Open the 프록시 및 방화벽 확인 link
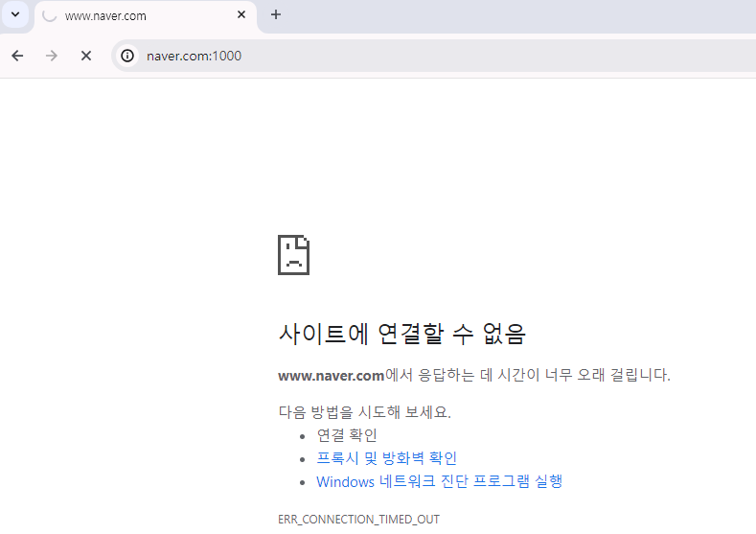 [387, 458]
